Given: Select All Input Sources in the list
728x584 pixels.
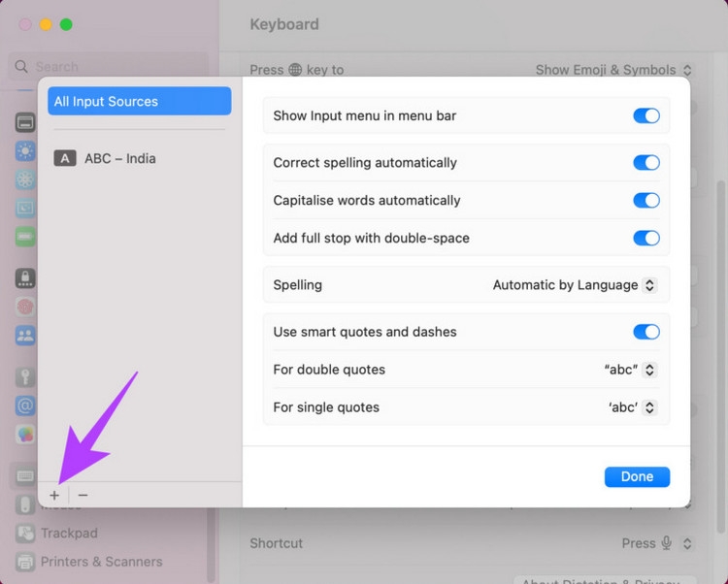Looking at the screenshot, I should (x=139, y=101).
